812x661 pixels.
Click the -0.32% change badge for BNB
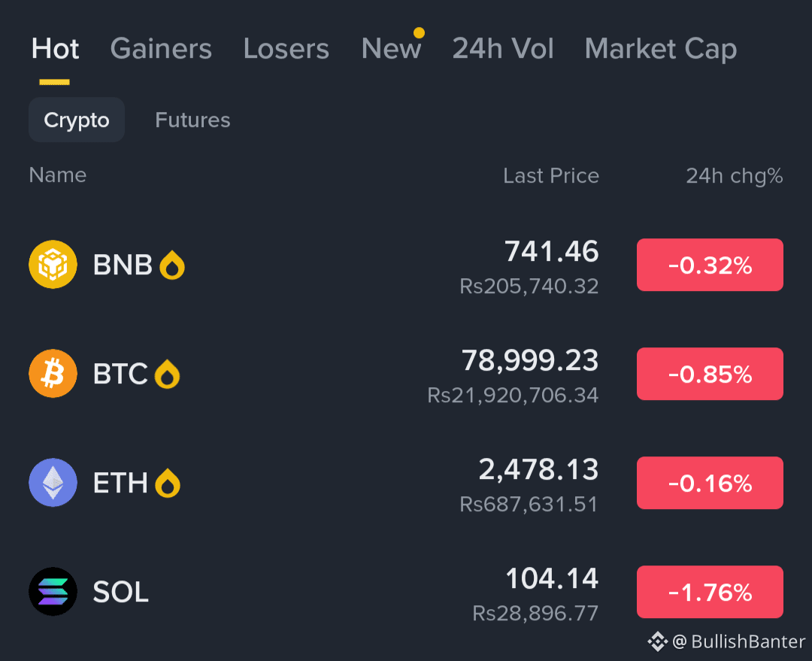click(x=710, y=265)
